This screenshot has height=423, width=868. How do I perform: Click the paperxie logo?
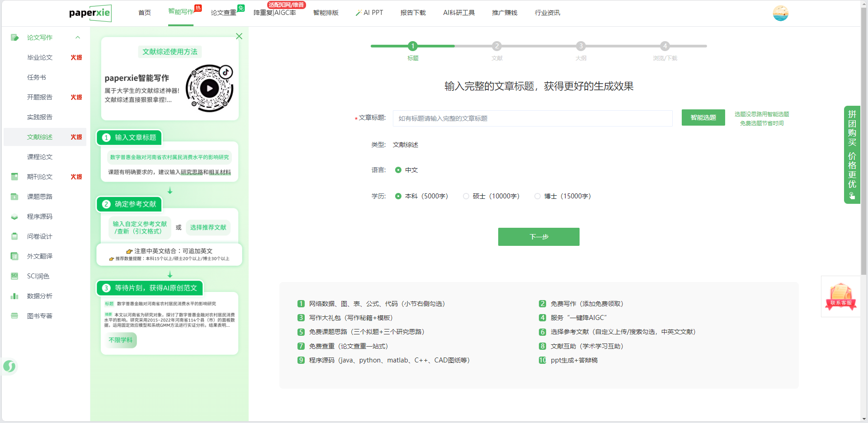[90, 13]
